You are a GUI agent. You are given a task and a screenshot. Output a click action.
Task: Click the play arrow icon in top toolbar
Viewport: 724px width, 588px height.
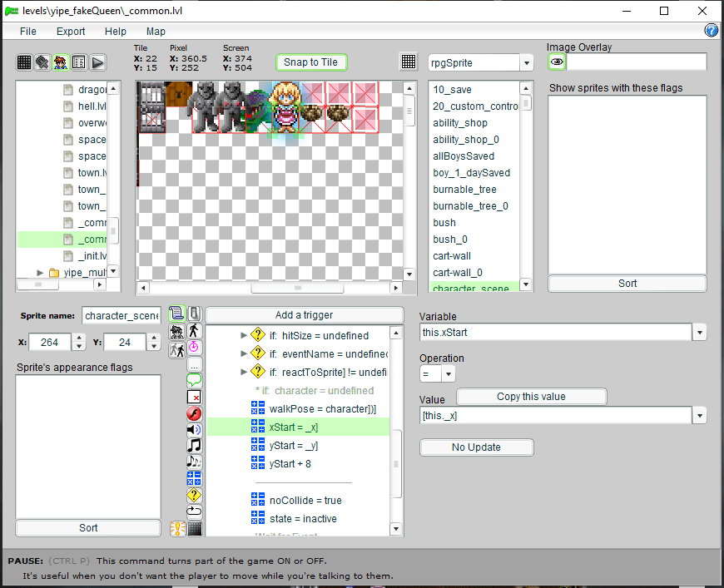[x=97, y=62]
